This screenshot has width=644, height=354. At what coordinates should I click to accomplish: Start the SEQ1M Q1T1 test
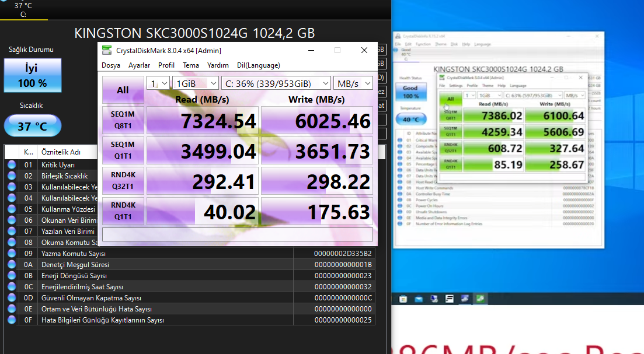click(x=123, y=150)
